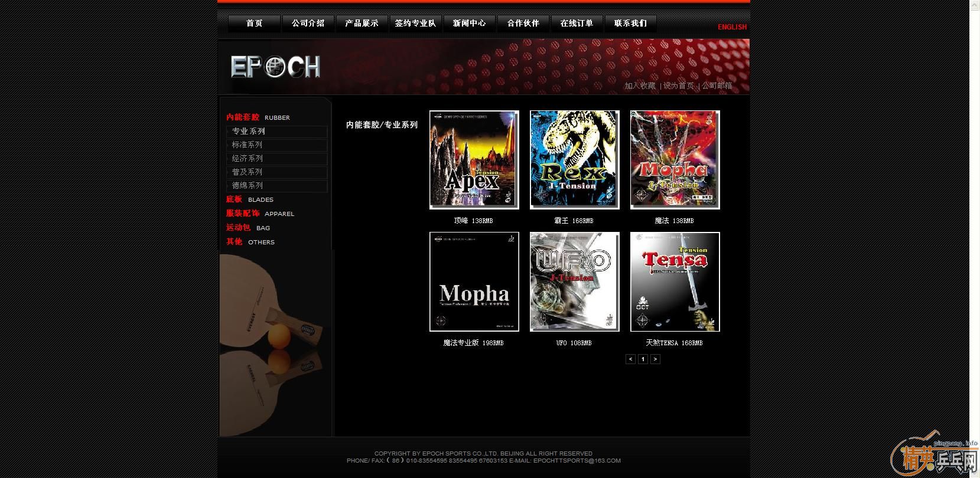Open the 服装配饰 APPAREL category
The height and width of the screenshot is (478, 980).
(260, 214)
